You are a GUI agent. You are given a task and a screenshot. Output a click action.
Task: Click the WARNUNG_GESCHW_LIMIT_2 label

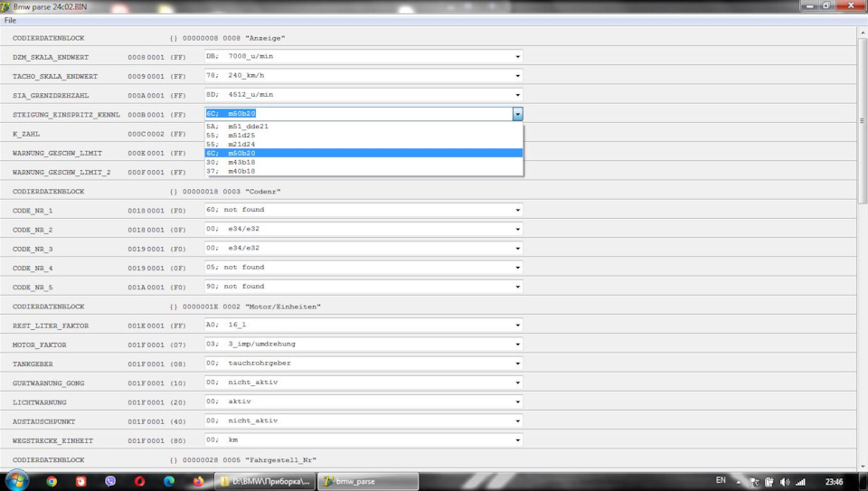coord(61,172)
